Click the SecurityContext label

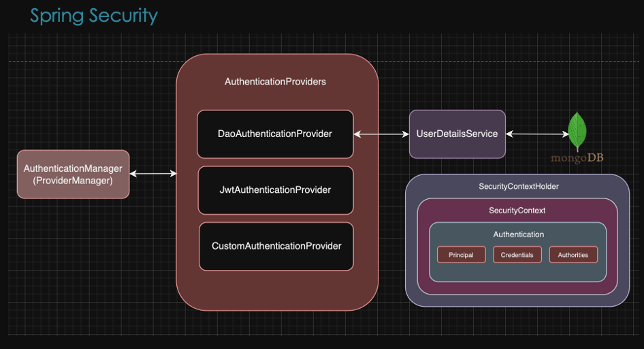(517, 211)
